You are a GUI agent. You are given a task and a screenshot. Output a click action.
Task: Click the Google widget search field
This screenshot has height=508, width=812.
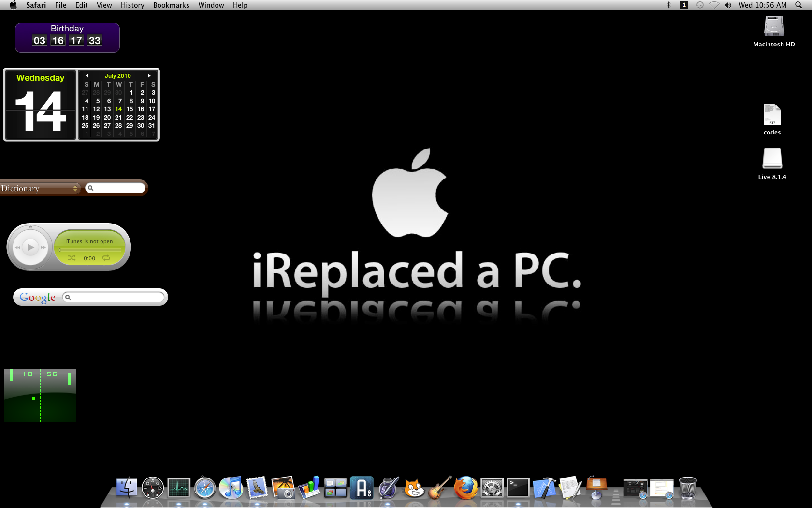click(114, 297)
